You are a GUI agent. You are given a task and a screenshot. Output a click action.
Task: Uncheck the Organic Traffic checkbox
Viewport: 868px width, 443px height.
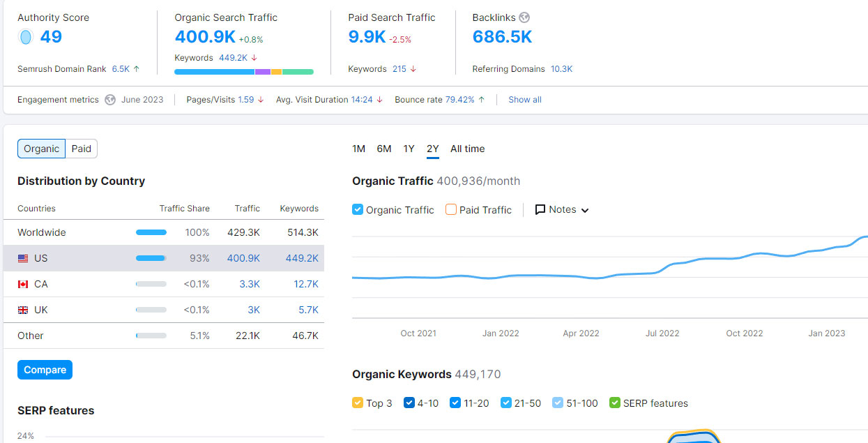[358, 209]
